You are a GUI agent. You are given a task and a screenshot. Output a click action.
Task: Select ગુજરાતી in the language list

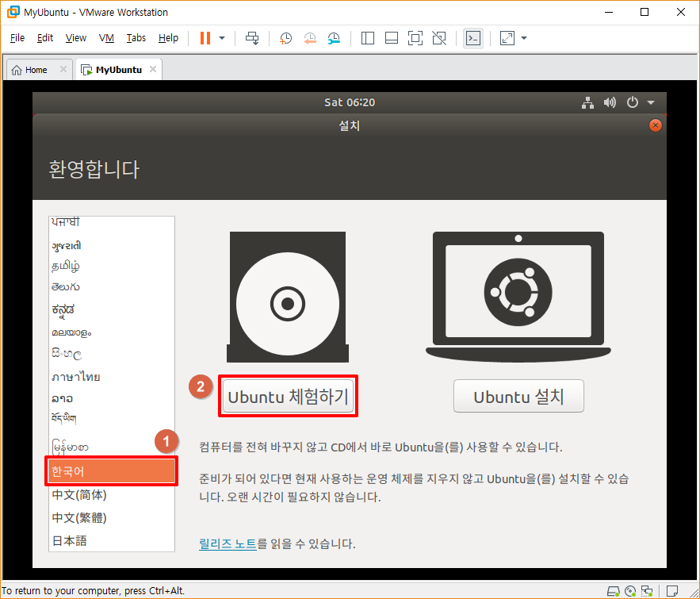point(112,245)
